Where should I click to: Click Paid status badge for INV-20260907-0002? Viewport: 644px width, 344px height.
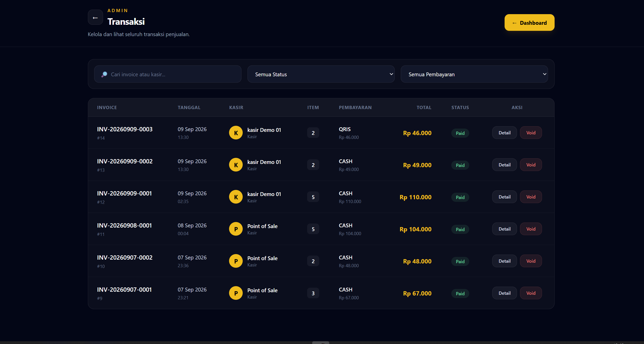coord(460,261)
